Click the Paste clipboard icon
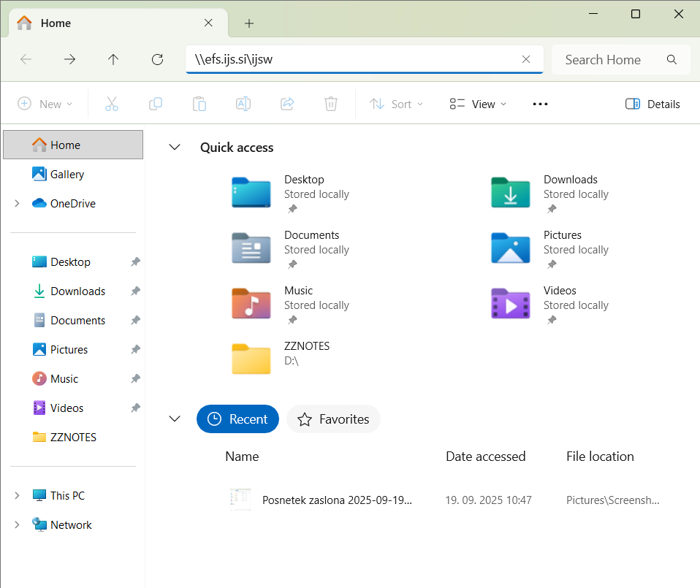This screenshot has width=700, height=588. (x=199, y=104)
